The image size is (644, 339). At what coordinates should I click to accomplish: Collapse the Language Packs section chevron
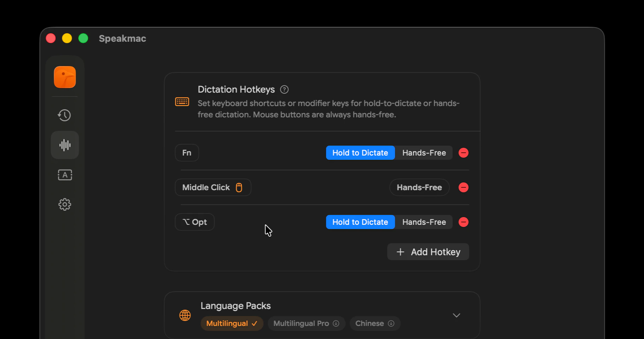pos(456,315)
